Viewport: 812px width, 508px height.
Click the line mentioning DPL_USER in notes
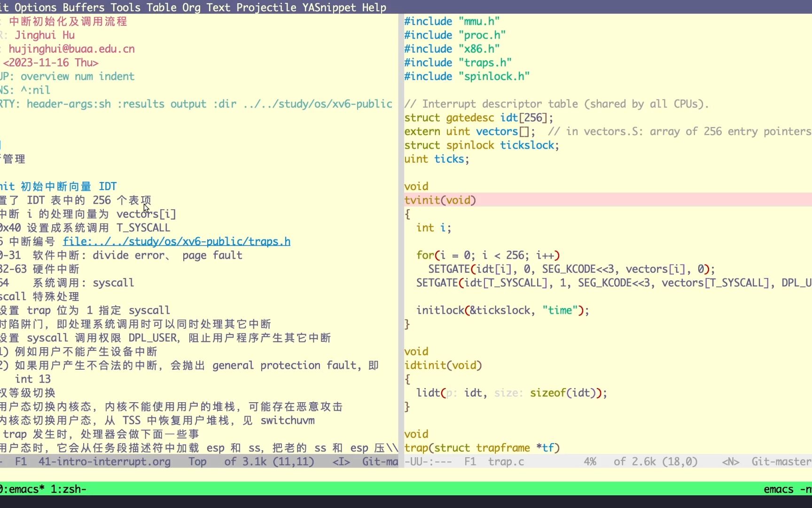[x=165, y=338]
